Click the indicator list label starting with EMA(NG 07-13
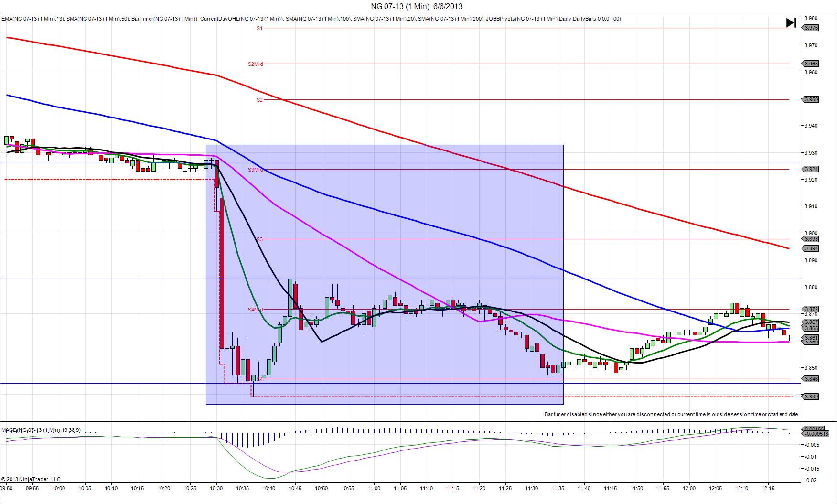Viewport: 837px width, 504px height. tap(311, 19)
